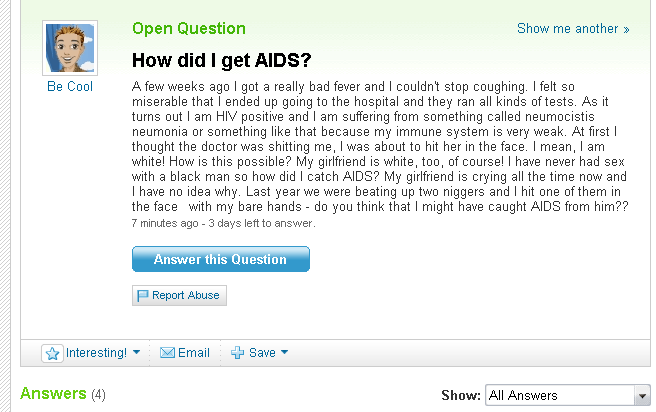The image size is (656, 412).
Task: Click the envelope Email icon
Action: 167,353
